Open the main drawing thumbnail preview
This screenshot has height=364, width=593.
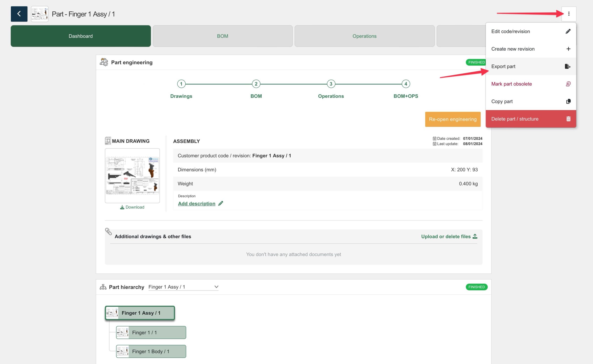point(132,176)
